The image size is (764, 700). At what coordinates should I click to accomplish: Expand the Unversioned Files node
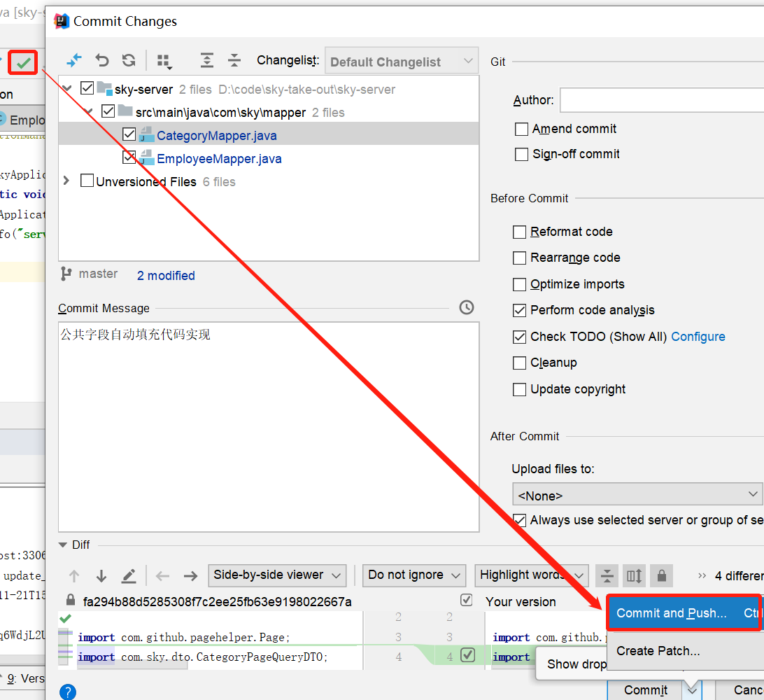66,181
